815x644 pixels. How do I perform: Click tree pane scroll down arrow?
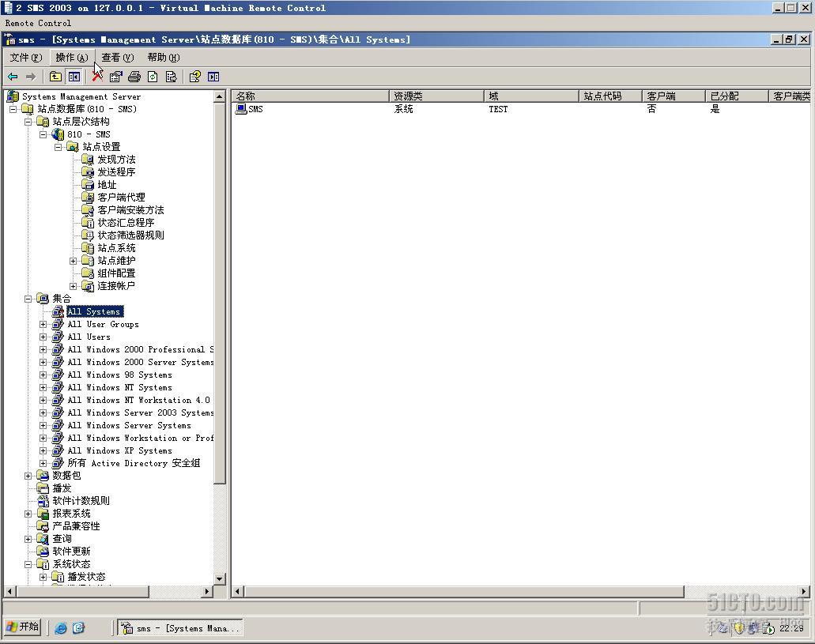[x=220, y=578]
